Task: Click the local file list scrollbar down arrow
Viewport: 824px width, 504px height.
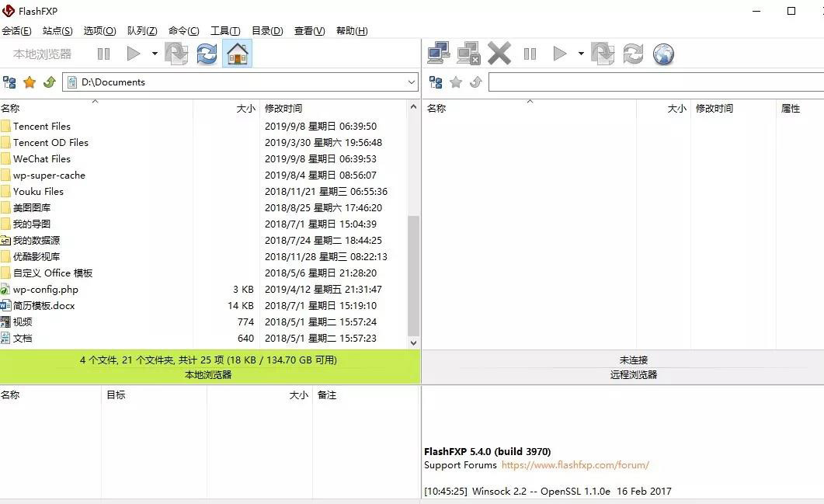Action: click(x=413, y=342)
